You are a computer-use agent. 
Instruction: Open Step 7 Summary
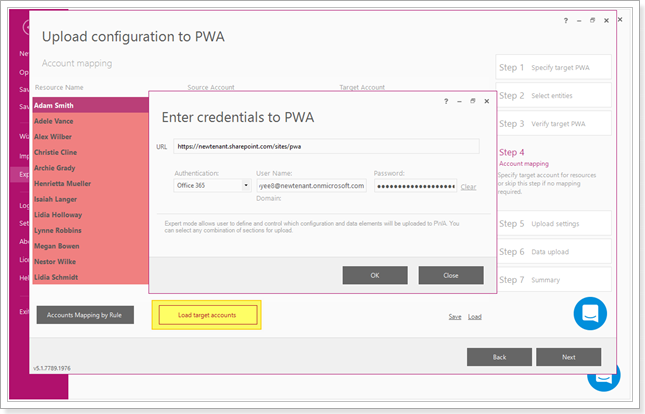[553, 280]
